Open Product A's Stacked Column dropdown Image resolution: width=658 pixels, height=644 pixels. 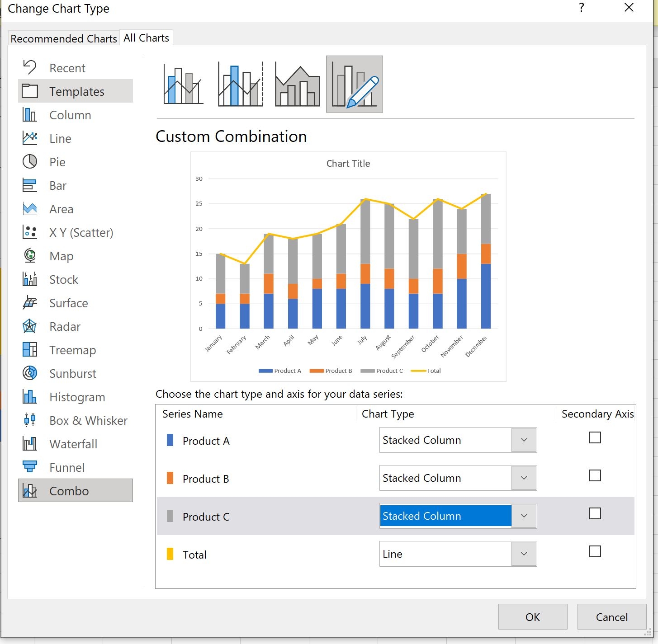pos(523,440)
